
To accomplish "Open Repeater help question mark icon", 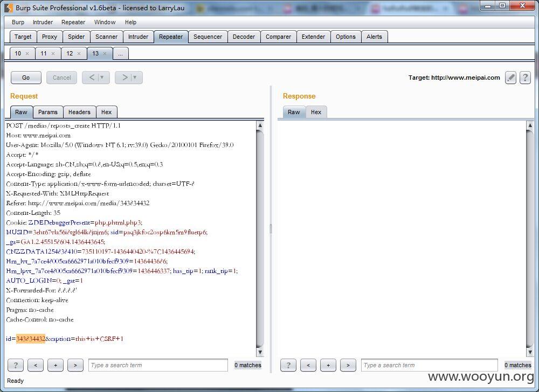I will [525, 78].
